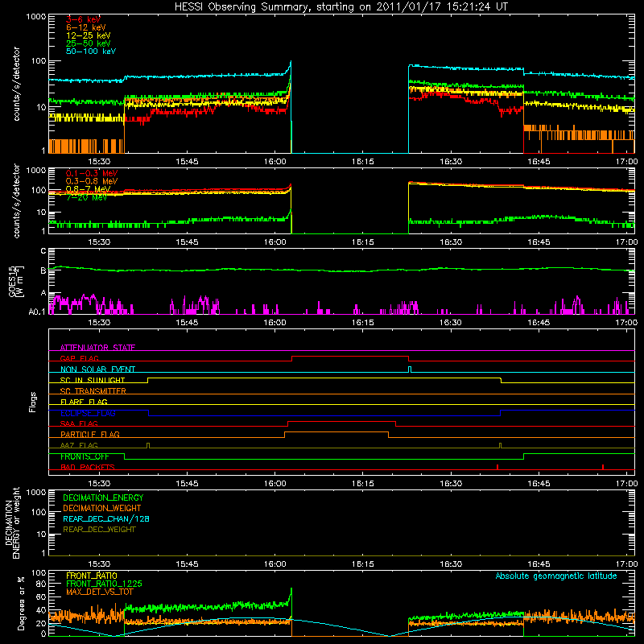Screen dimensions: 644x644
Task: Select the 7-20 MeV legend entry
Action: coord(87,197)
